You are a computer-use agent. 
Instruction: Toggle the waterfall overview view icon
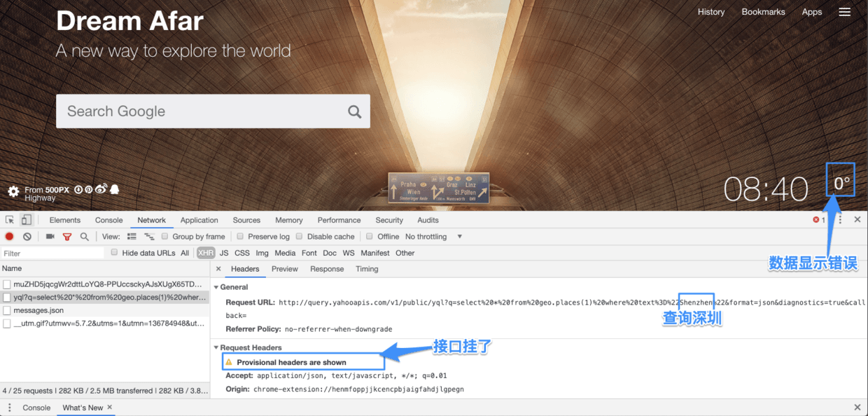coord(148,237)
